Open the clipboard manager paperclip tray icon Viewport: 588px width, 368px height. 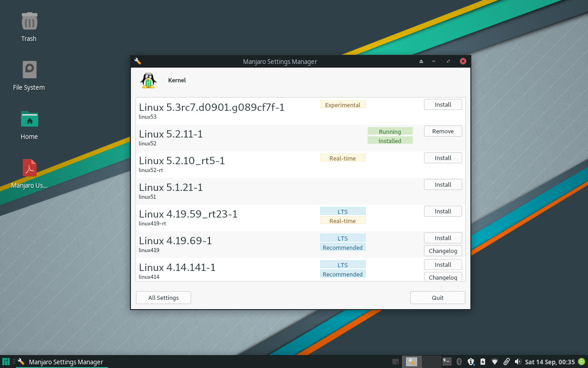tap(506, 362)
